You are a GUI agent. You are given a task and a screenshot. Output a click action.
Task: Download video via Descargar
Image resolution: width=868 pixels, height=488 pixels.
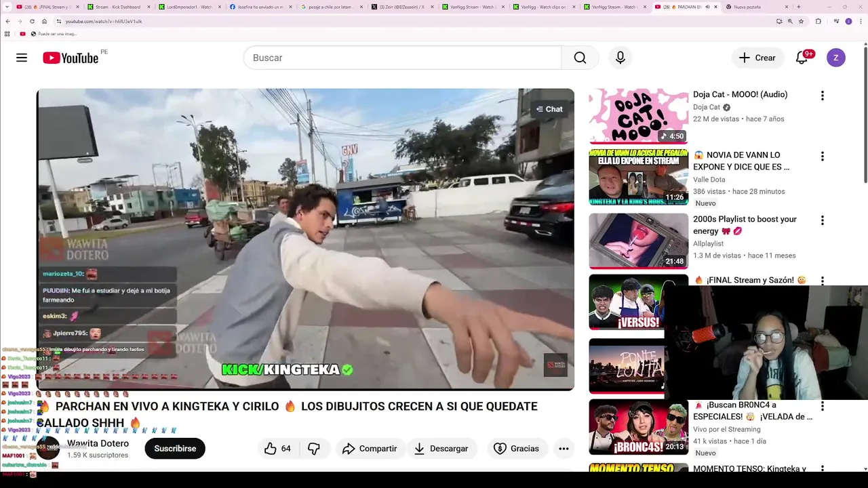tap(441, 449)
